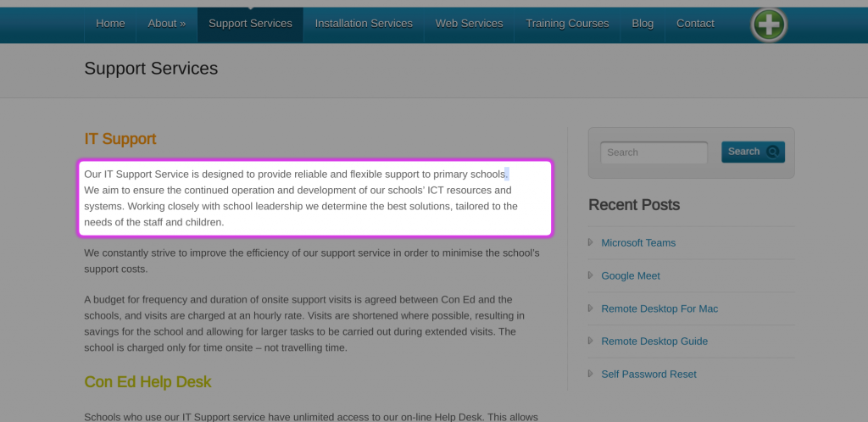Click the blue Search button

coord(753,152)
